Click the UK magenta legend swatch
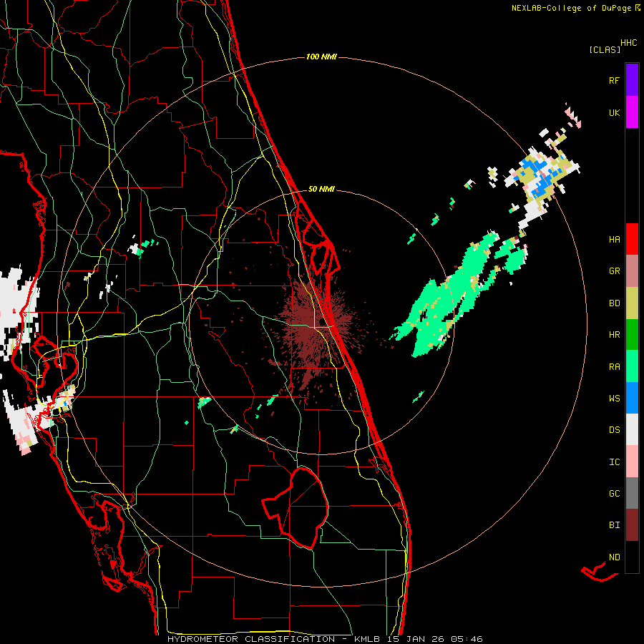 [632, 112]
